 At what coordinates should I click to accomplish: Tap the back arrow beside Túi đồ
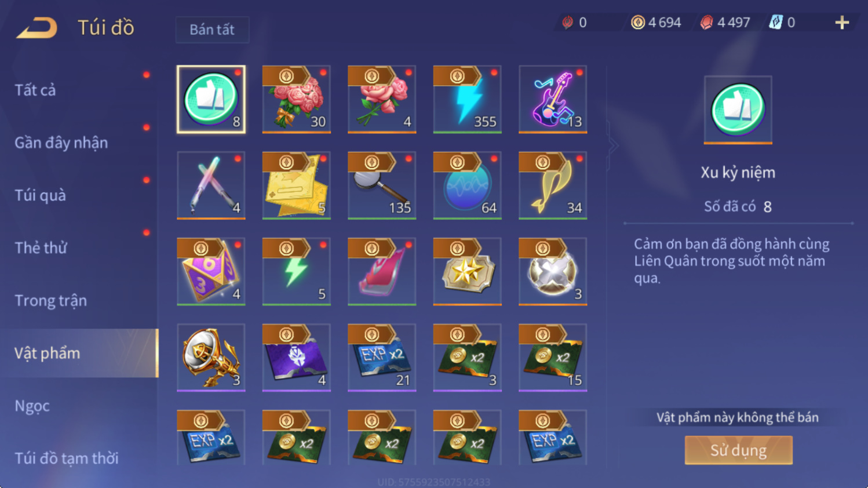pyautogui.click(x=37, y=27)
